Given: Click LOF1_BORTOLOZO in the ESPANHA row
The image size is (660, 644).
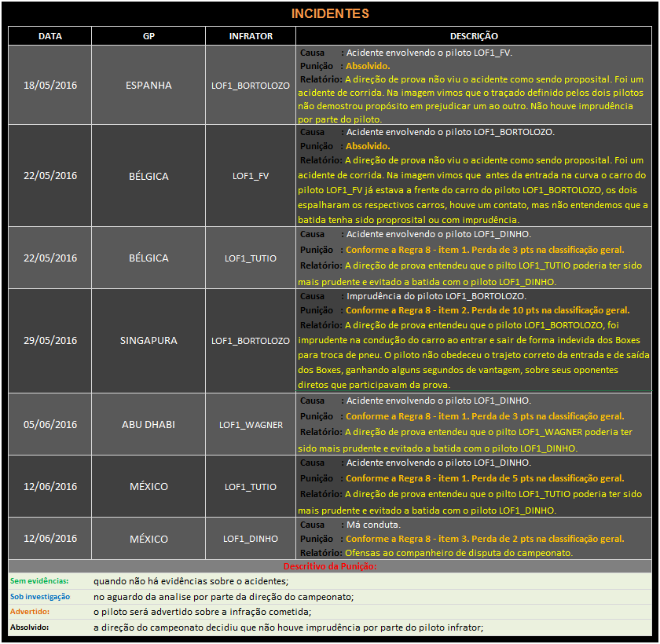Looking at the screenshot, I should point(251,86).
